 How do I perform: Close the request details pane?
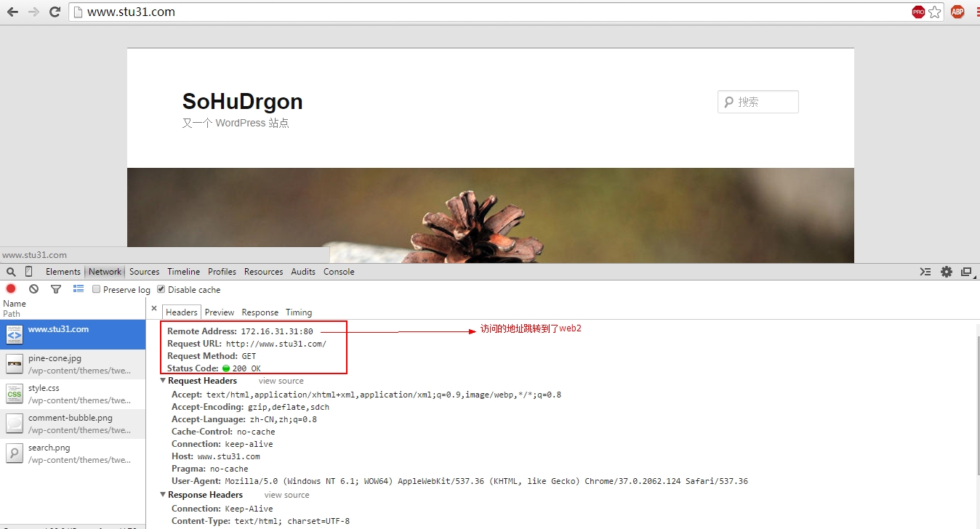point(154,309)
